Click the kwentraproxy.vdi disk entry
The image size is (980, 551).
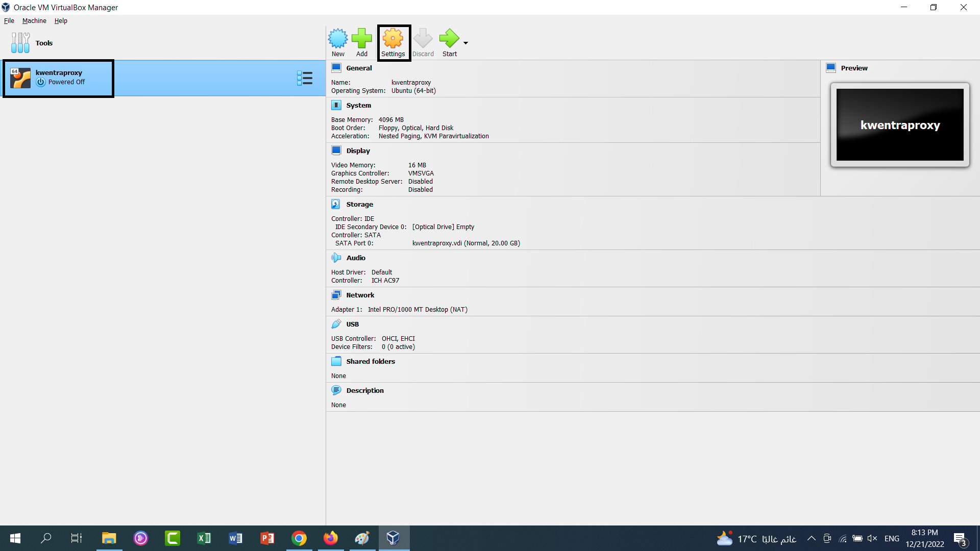tap(467, 243)
